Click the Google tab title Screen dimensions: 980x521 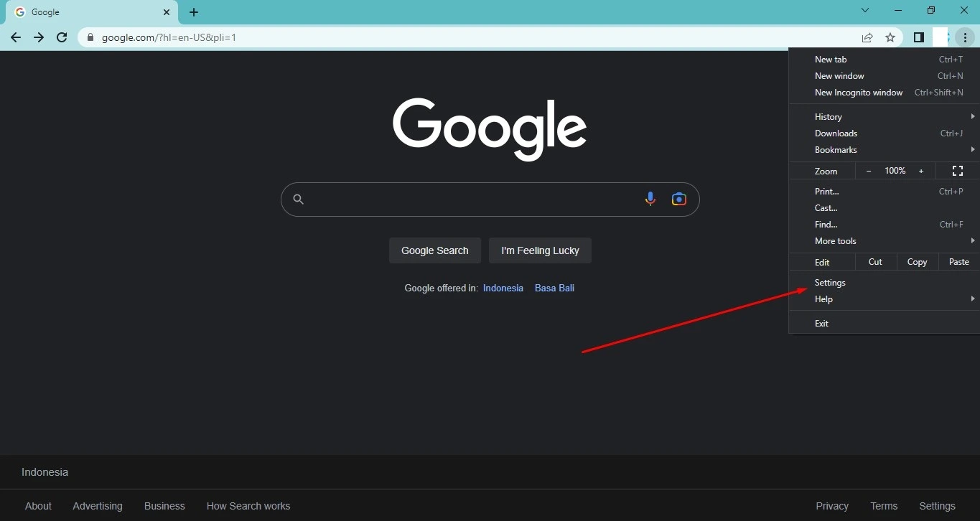(x=45, y=12)
